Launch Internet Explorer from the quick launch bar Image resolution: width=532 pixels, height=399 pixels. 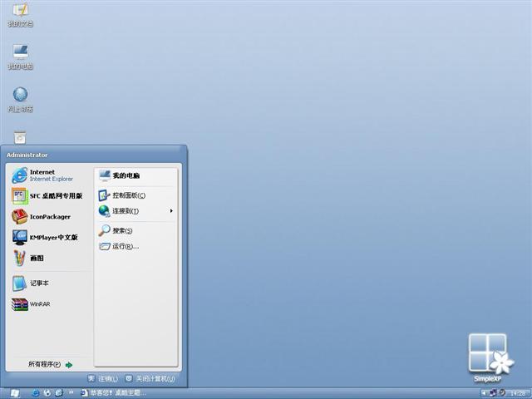[x=35, y=393]
